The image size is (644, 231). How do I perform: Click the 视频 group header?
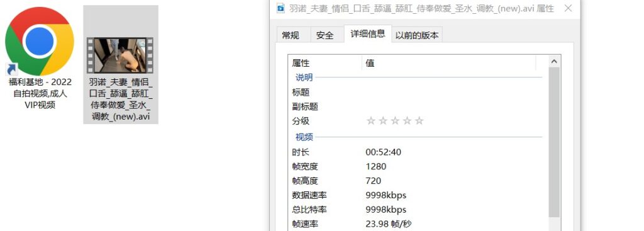pos(304,137)
